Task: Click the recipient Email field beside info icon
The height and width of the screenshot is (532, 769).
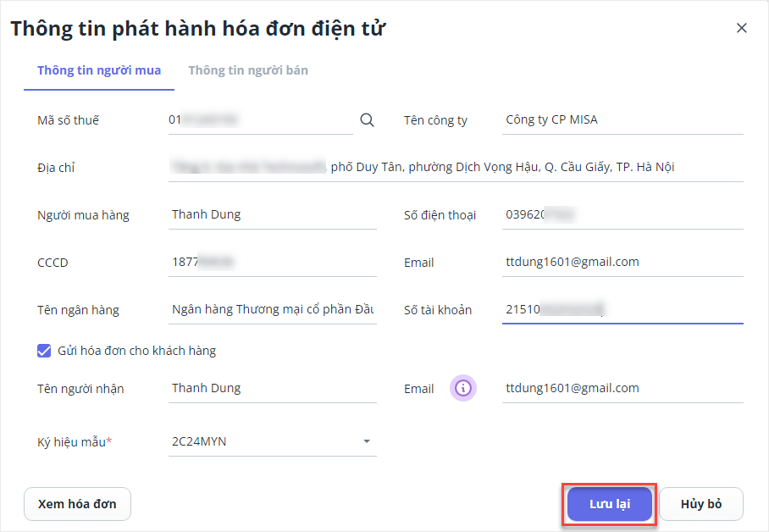Action: [x=622, y=389]
